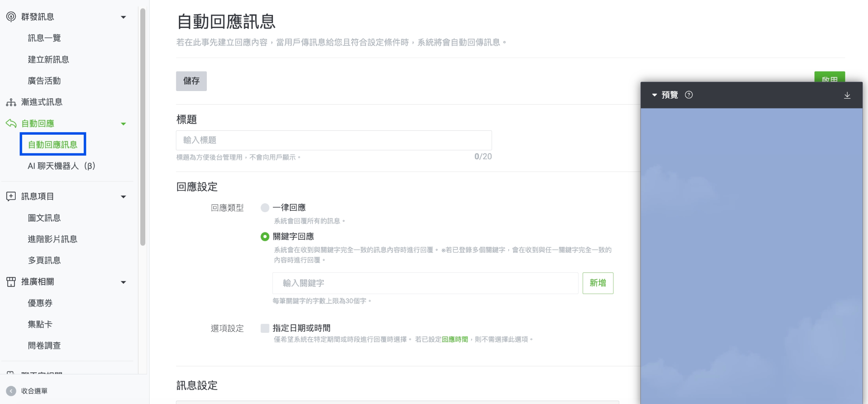Select the 漸進式訊息 flowchart icon
This screenshot has width=868, height=404.
pyautogui.click(x=11, y=102)
